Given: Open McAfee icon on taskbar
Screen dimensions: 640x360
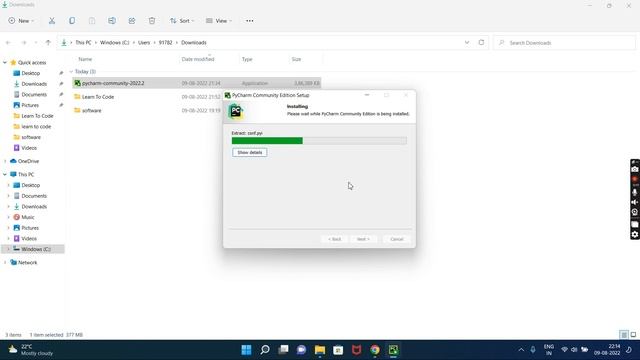Looking at the screenshot, I should pos(357,350).
